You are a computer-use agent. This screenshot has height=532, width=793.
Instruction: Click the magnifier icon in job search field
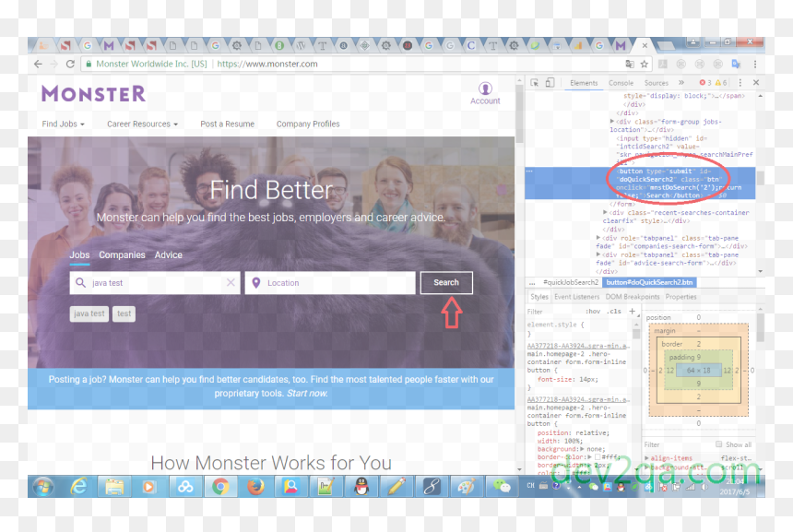[80, 282]
